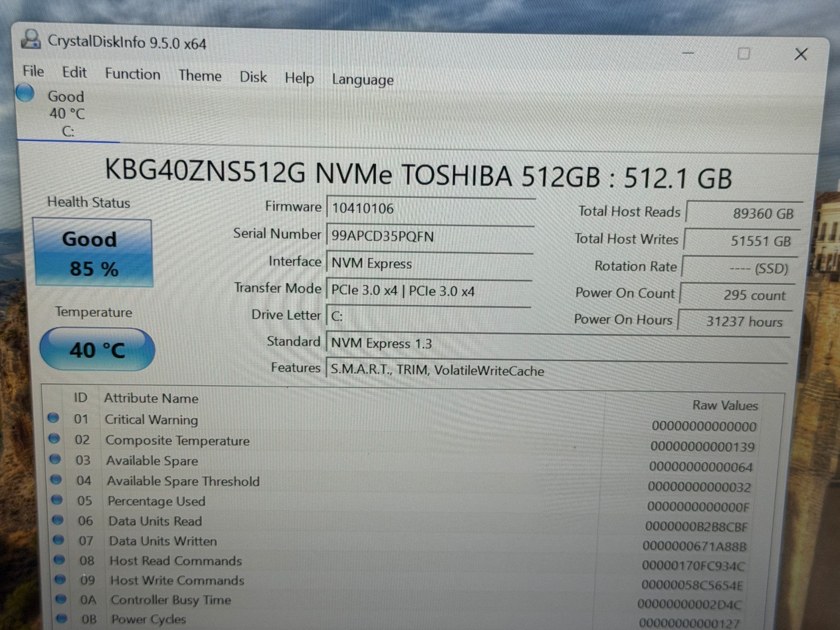Click raw value 0000000671A88B
Screen dimensions: 840x630
[x=695, y=547]
